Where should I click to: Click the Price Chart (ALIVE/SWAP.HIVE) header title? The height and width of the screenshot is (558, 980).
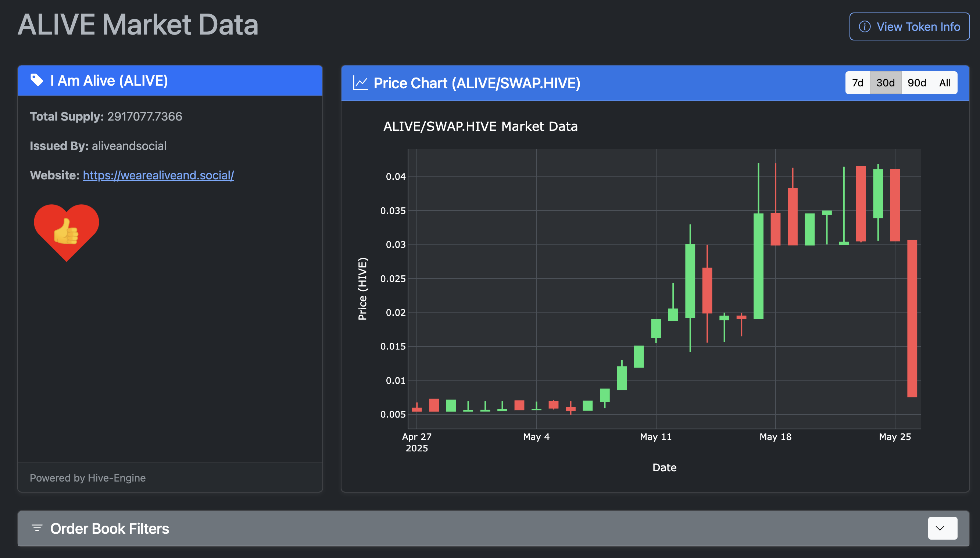click(x=477, y=83)
